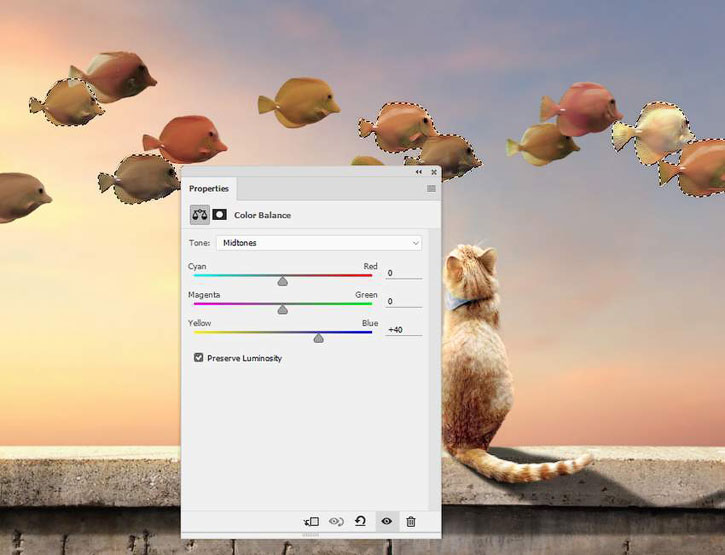725x555 pixels.
Task: Toggle Preserve Luminosity checkbox
Action: (199, 358)
